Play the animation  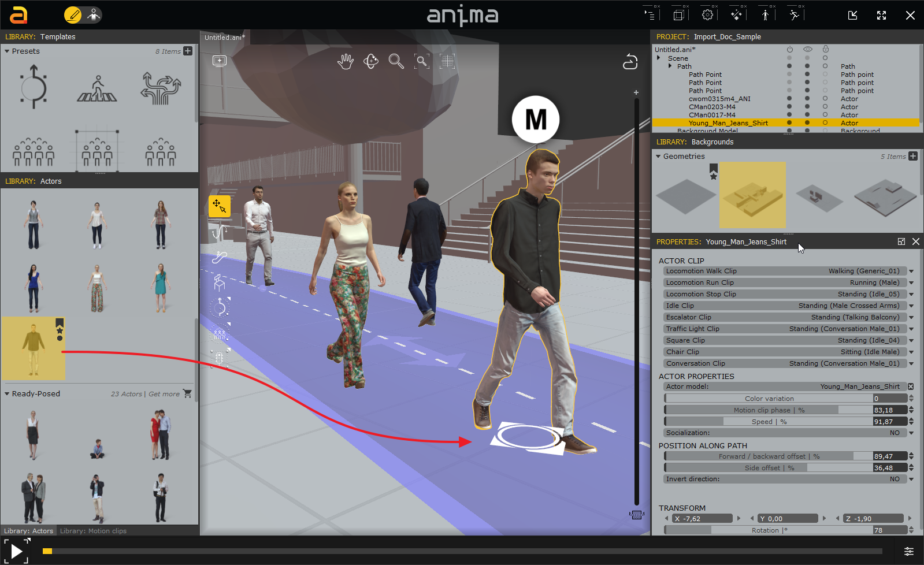tap(16, 551)
